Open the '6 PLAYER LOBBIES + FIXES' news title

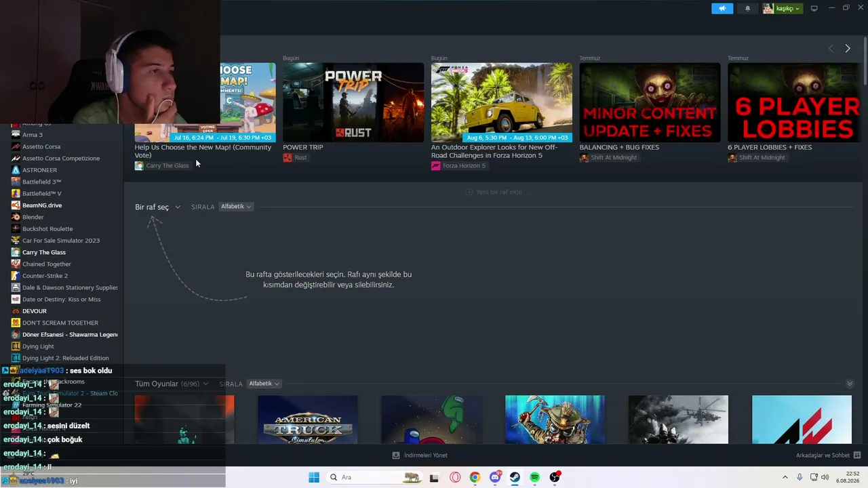770,147
